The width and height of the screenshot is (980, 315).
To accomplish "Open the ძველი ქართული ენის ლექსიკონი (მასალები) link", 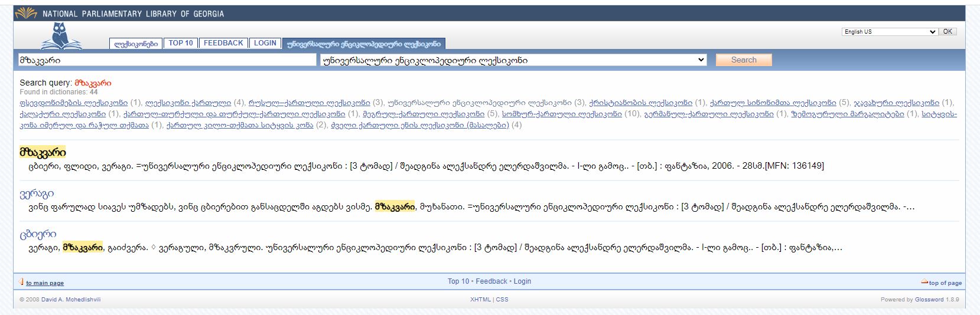I will [x=419, y=125].
